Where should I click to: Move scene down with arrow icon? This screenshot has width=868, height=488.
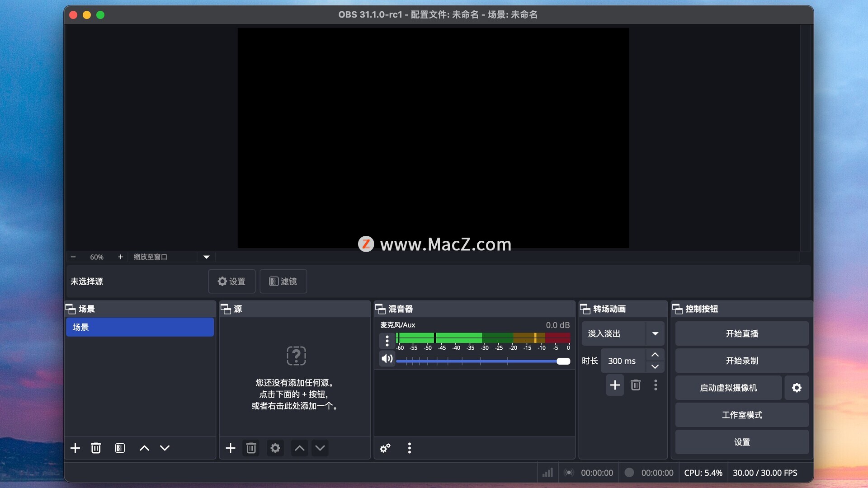pyautogui.click(x=165, y=448)
